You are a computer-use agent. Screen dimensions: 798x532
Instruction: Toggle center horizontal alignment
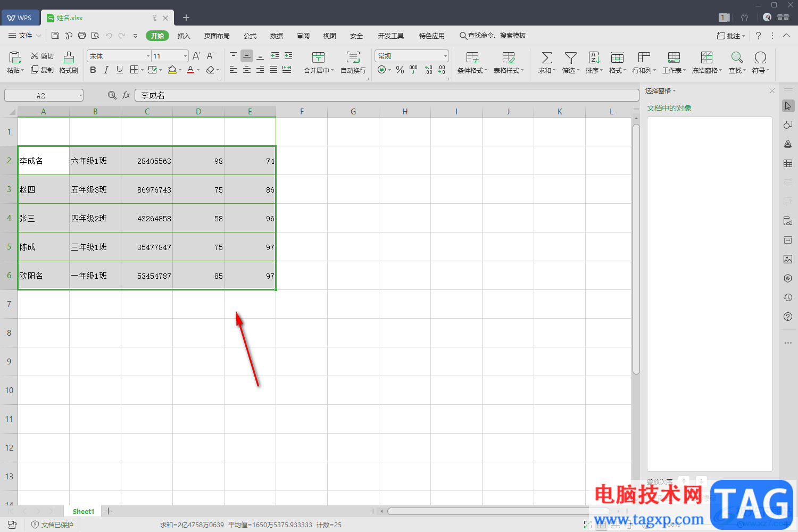click(x=247, y=70)
